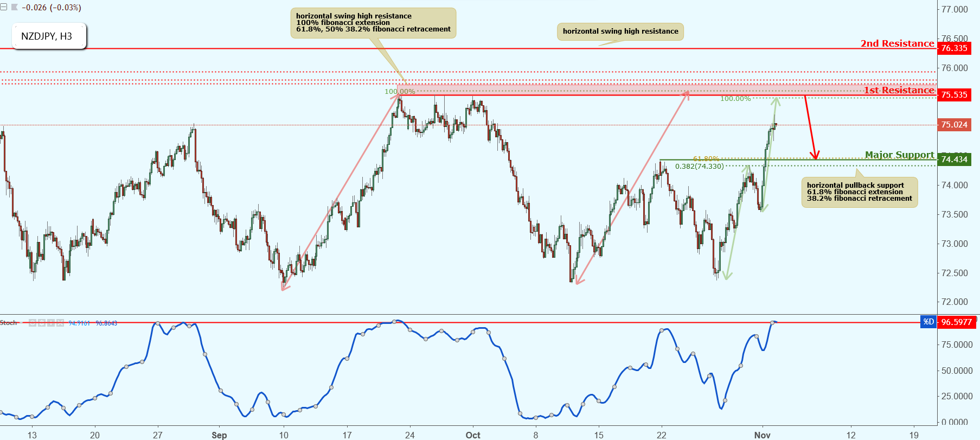Click the 75.535 red price tag
The width and height of the screenshot is (980, 440).
tap(954, 95)
